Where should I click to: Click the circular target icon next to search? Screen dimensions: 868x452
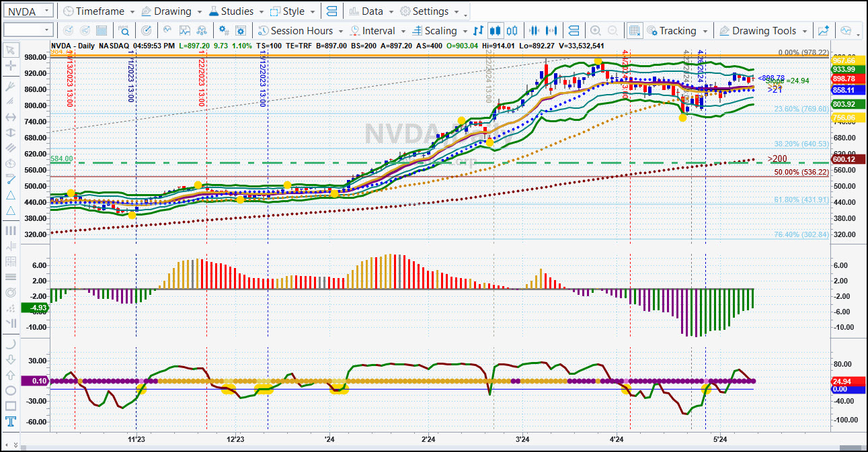pyautogui.click(x=147, y=30)
